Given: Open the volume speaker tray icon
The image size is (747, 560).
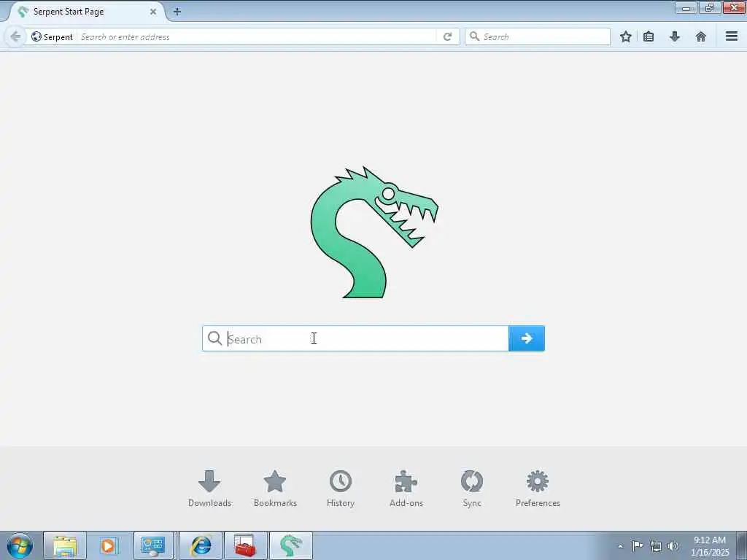Looking at the screenshot, I should [x=673, y=546].
